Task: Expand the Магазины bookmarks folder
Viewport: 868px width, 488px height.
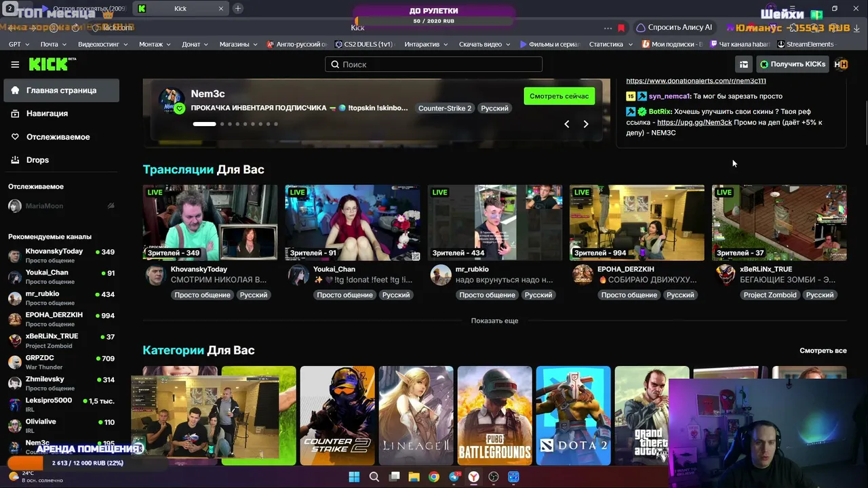Action: (x=238, y=44)
